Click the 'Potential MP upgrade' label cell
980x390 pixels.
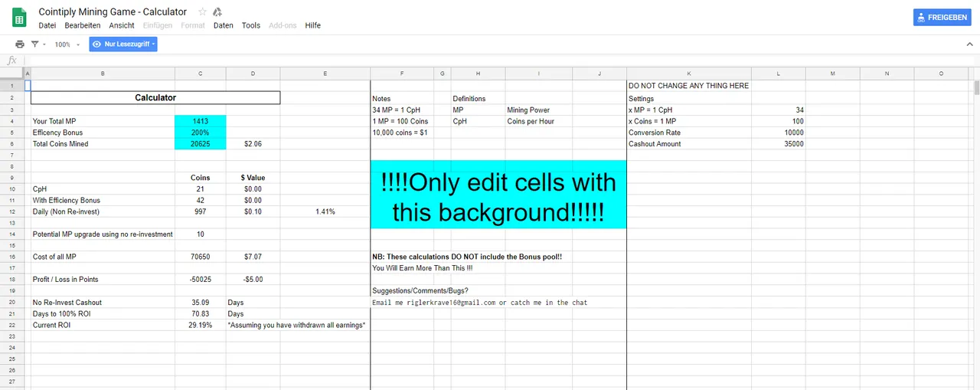tap(103, 234)
